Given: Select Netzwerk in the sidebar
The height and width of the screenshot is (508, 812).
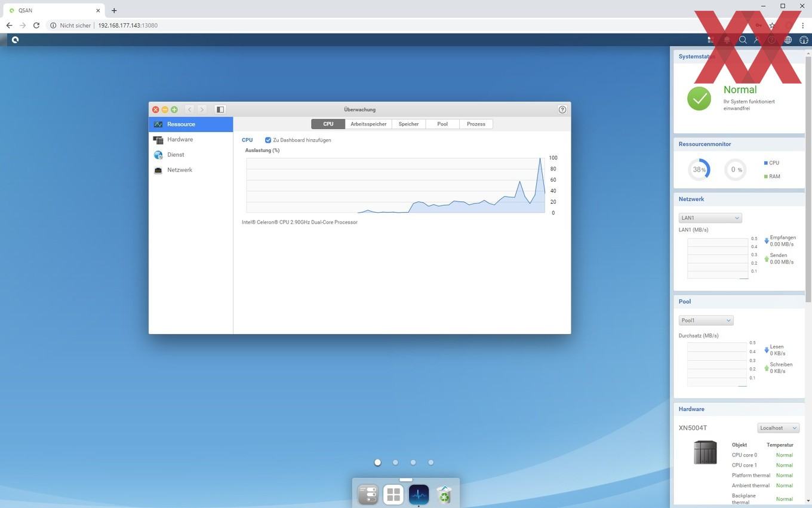Looking at the screenshot, I should (x=190, y=170).
